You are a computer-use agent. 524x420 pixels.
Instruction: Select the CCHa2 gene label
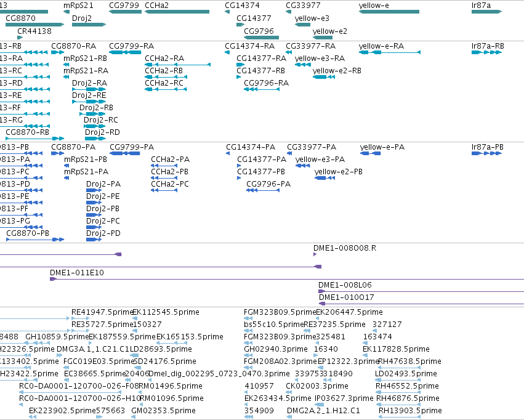pyautogui.click(x=156, y=6)
